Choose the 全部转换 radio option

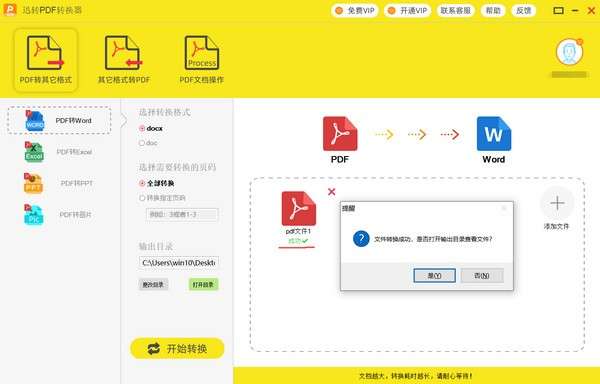(x=142, y=184)
